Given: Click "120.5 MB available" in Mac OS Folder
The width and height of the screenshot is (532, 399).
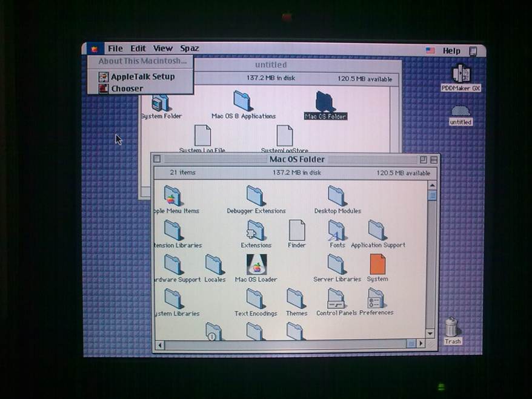Looking at the screenshot, I should point(403,173).
